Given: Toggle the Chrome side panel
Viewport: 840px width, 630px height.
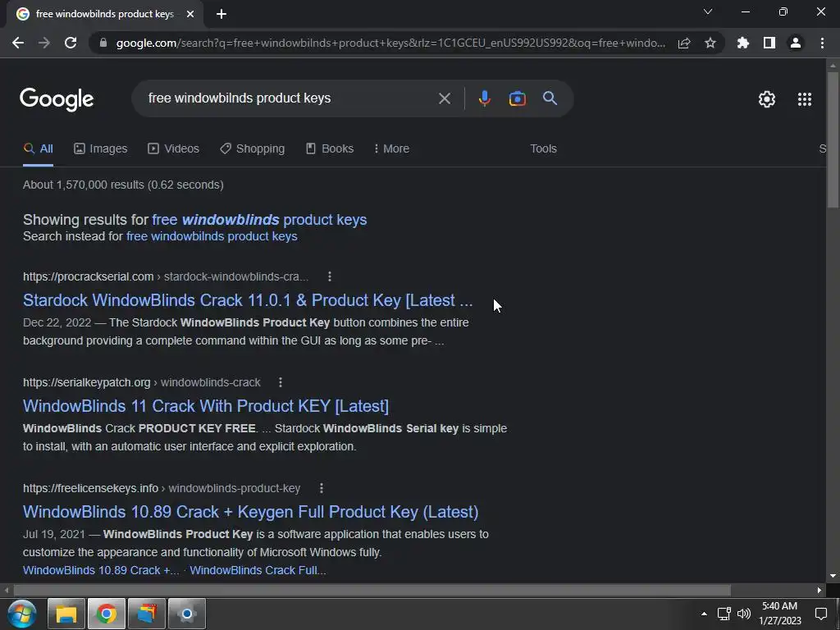Looking at the screenshot, I should point(769,43).
